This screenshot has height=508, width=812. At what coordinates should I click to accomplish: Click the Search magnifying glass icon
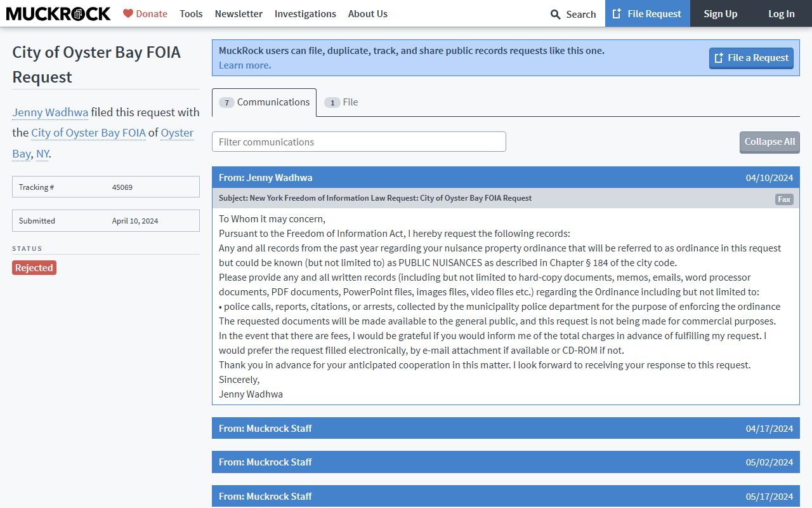click(x=556, y=14)
